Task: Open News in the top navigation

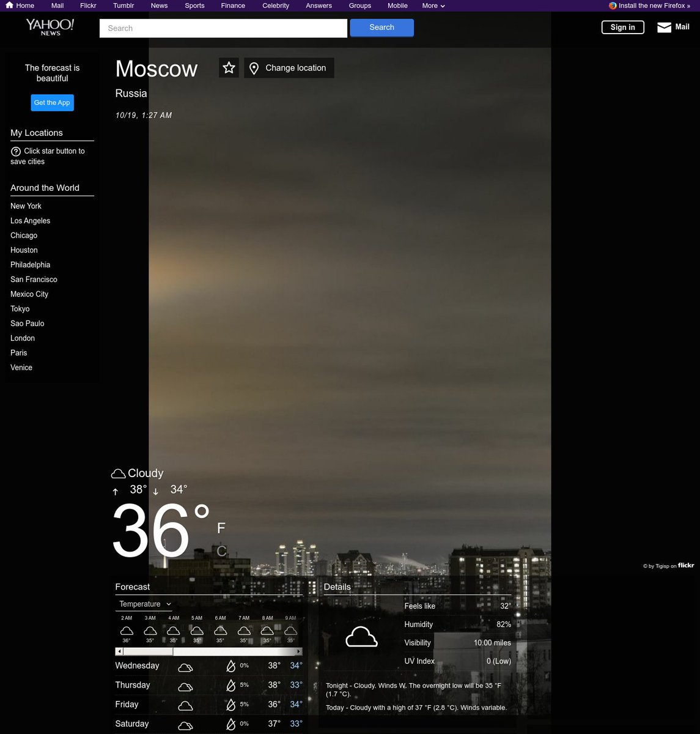Action: [159, 6]
